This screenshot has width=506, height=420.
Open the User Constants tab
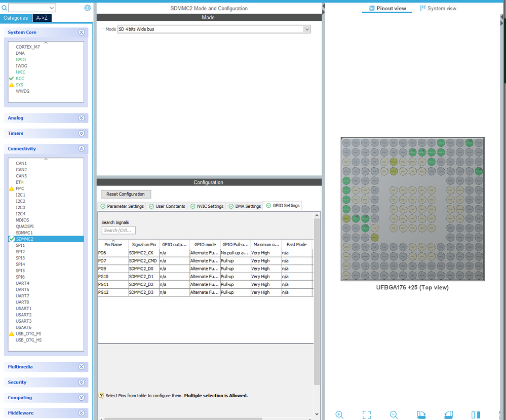[x=167, y=206]
